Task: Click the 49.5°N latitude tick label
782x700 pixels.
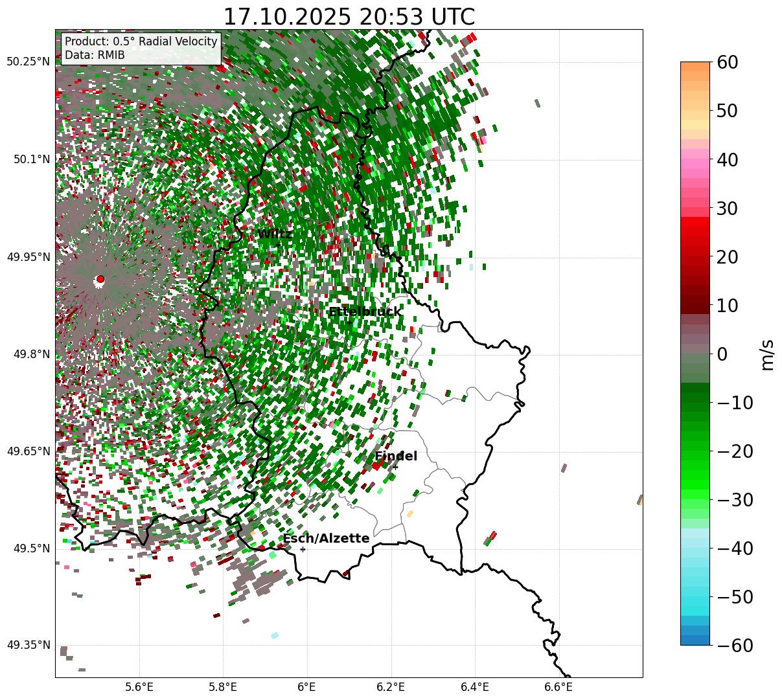Action: coord(31,548)
